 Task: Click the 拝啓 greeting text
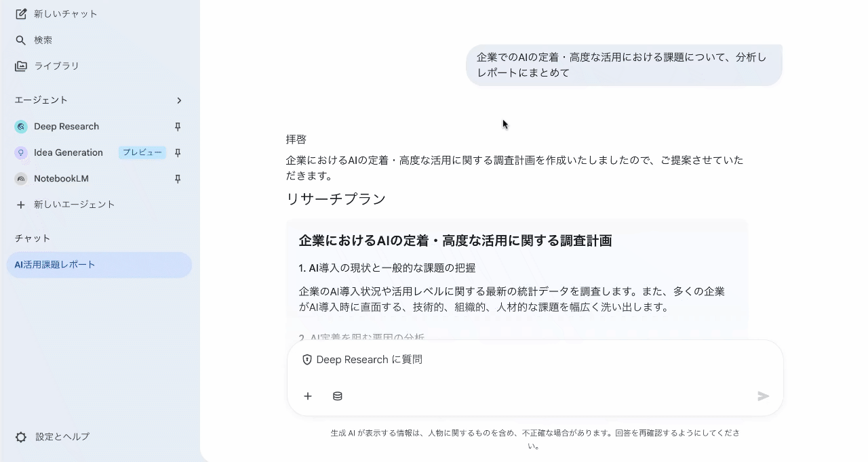click(x=296, y=140)
